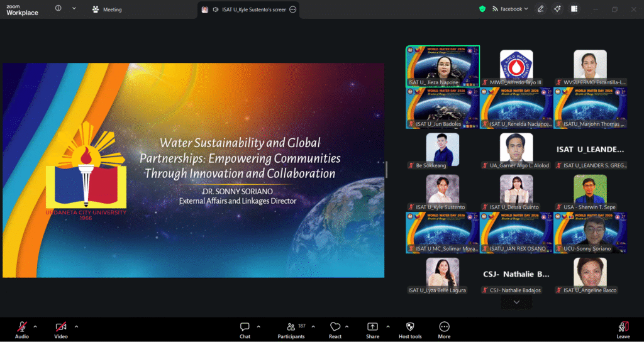Open the shared screen options ellipsis
Viewport: 644px width, 342px height.
(x=292, y=9)
